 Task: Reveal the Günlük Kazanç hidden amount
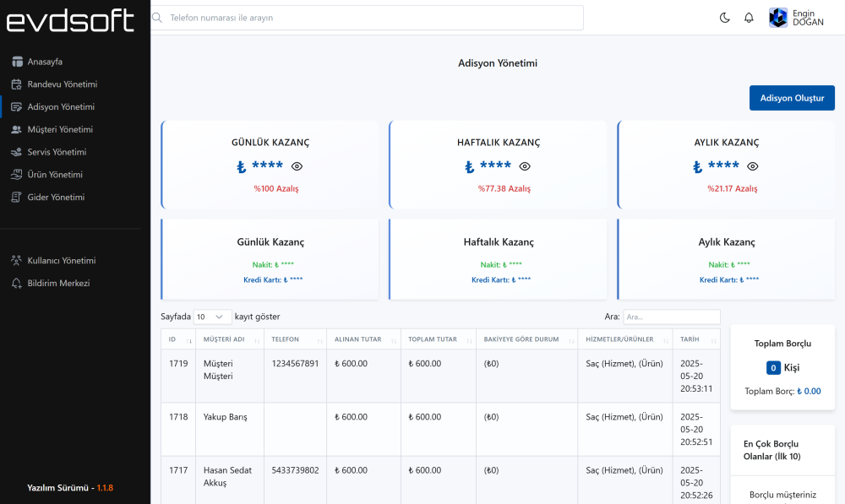coord(297,166)
